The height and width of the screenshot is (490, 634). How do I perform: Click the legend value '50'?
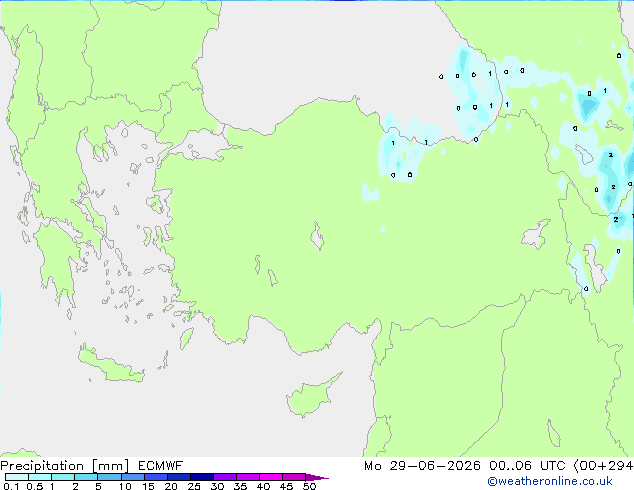click(309, 486)
